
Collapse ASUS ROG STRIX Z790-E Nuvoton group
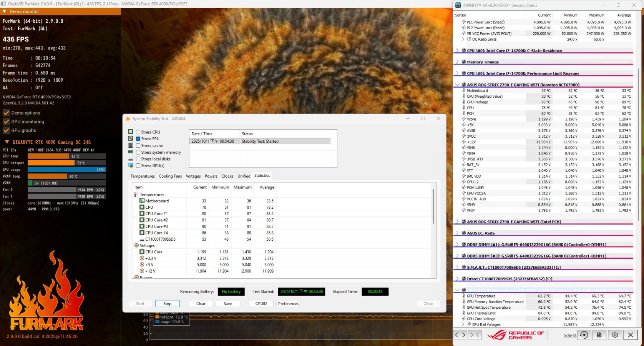click(457, 85)
